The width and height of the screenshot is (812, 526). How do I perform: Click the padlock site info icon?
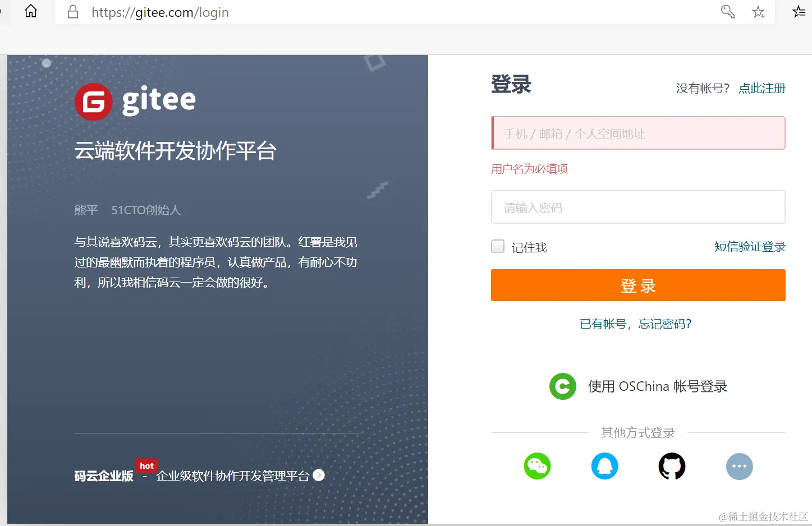73,12
